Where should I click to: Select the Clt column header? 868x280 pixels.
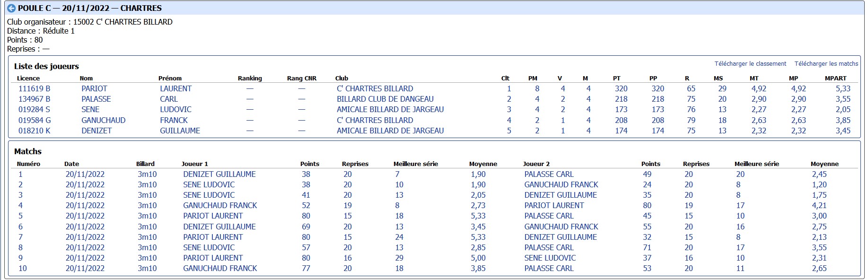click(505, 78)
